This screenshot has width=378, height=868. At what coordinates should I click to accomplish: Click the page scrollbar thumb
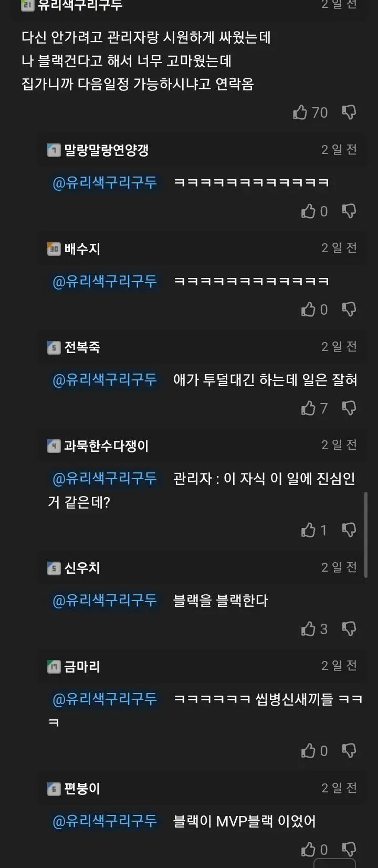(x=366, y=535)
